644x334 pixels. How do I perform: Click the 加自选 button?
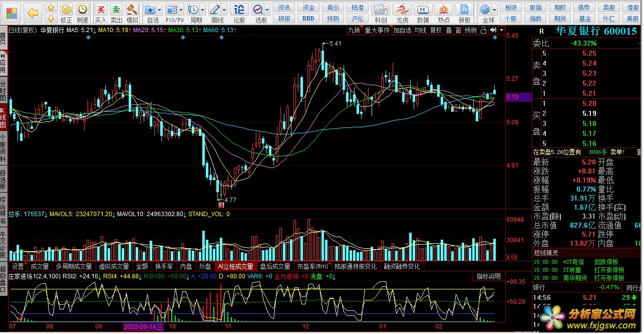pyautogui.click(x=402, y=30)
